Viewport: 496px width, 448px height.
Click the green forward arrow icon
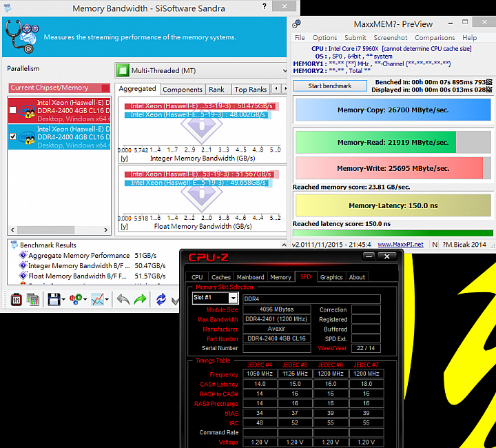[140, 299]
